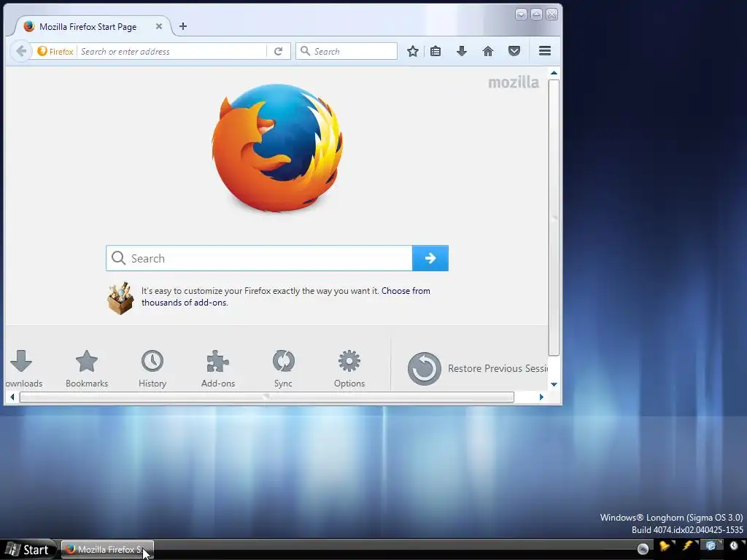Open Downloads from the start page launcher
This screenshot has width=747, height=560.
pyautogui.click(x=23, y=369)
